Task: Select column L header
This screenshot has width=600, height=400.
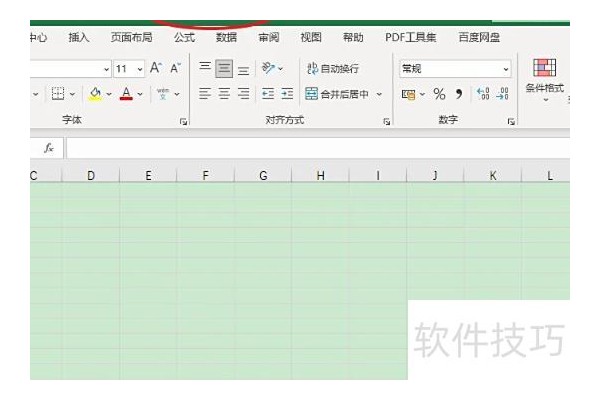Action: click(x=546, y=175)
